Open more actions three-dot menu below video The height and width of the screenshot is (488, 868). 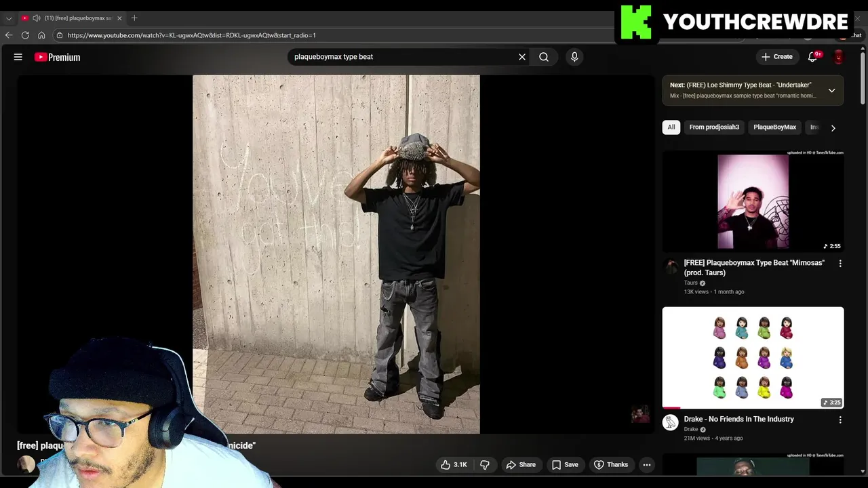coord(647,464)
